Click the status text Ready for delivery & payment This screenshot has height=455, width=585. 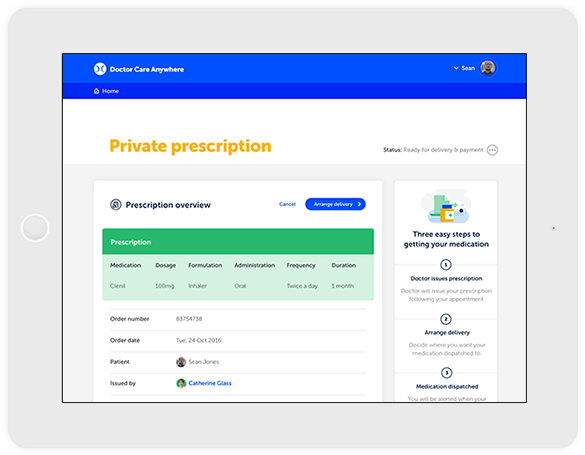443,150
